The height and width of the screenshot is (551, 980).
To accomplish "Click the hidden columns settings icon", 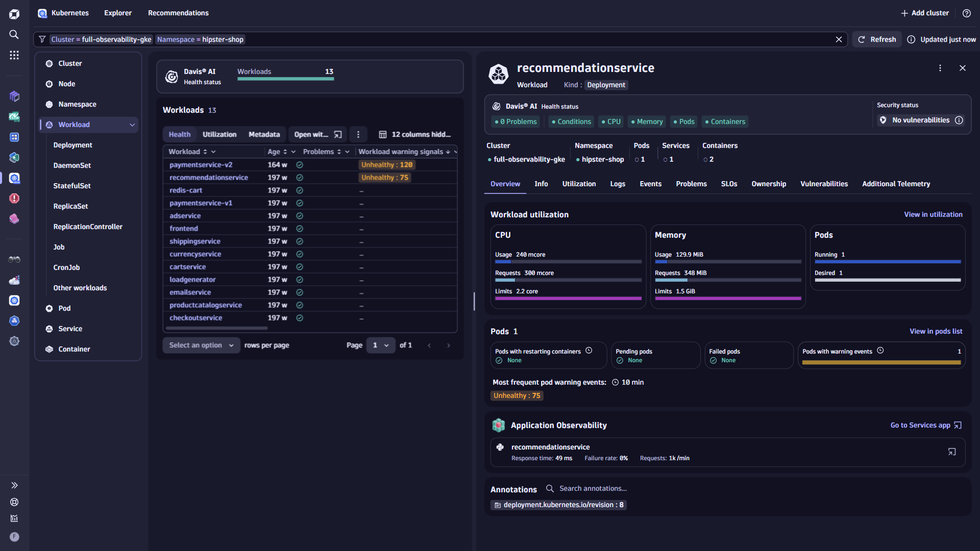I will pos(382,134).
